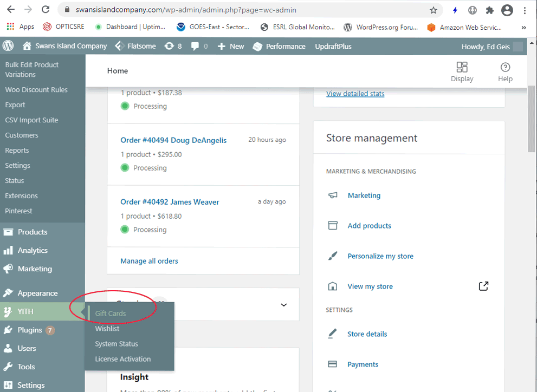Open Flatsome theme menu in admin bar
The image size is (537, 392).
[135, 46]
